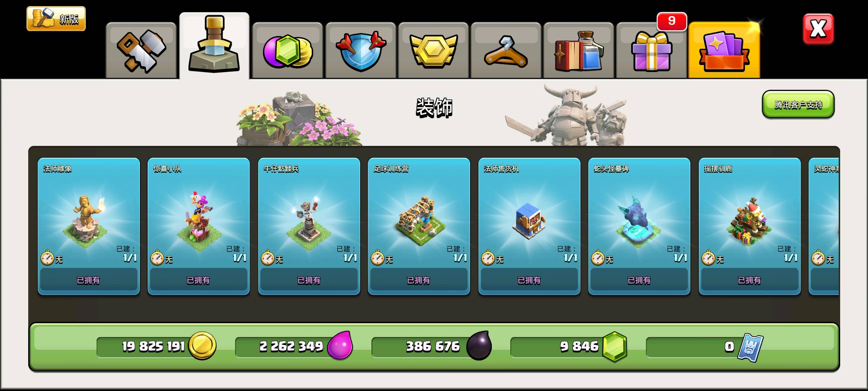Tap the green gem counter showing 9 846
The height and width of the screenshot is (391, 868).
point(569,346)
